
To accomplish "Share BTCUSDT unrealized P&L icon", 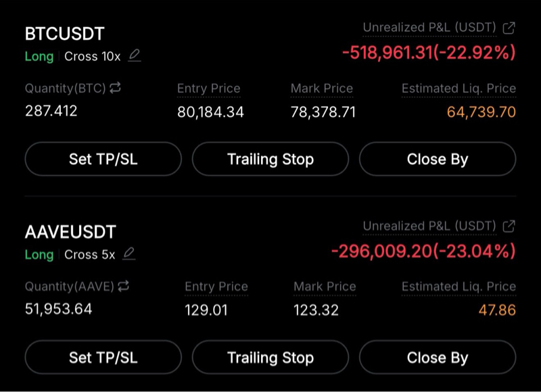I will click(x=509, y=28).
